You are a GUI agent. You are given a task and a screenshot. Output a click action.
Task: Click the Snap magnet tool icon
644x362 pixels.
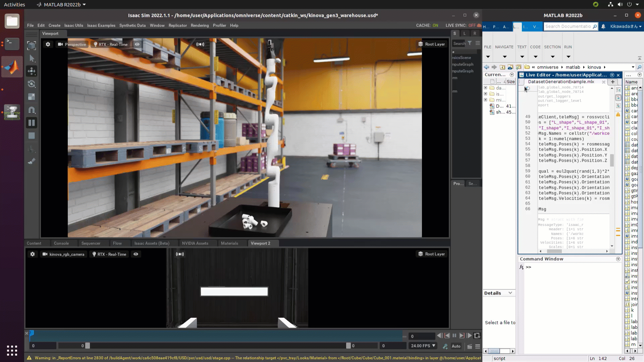click(x=32, y=110)
